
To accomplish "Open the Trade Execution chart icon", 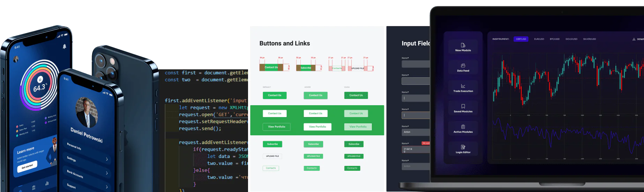I will 463,86.
